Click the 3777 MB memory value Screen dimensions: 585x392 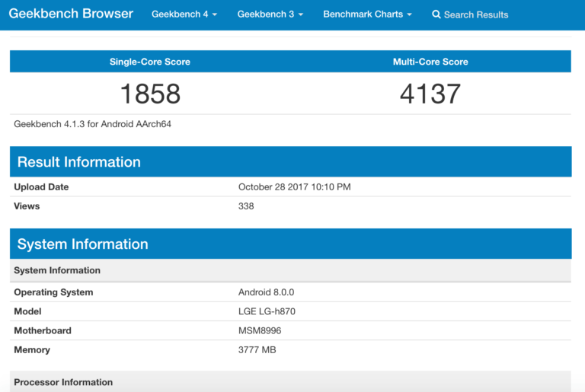coord(257,350)
